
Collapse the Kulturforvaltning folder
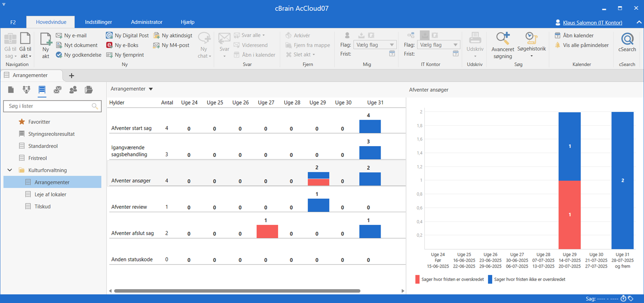click(x=10, y=170)
